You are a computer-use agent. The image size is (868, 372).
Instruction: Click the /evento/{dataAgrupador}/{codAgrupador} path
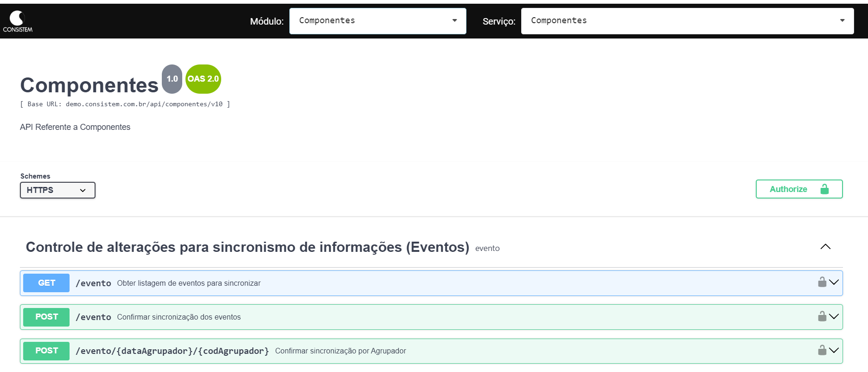(172, 351)
